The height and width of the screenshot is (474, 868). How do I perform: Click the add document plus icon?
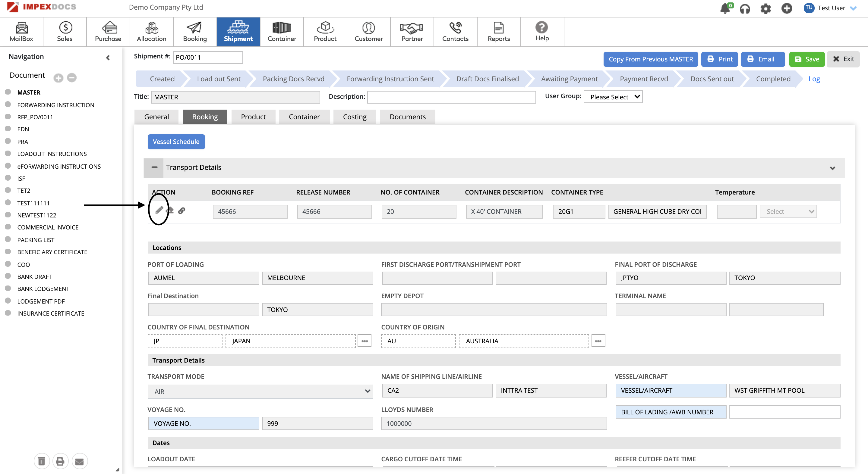58,78
